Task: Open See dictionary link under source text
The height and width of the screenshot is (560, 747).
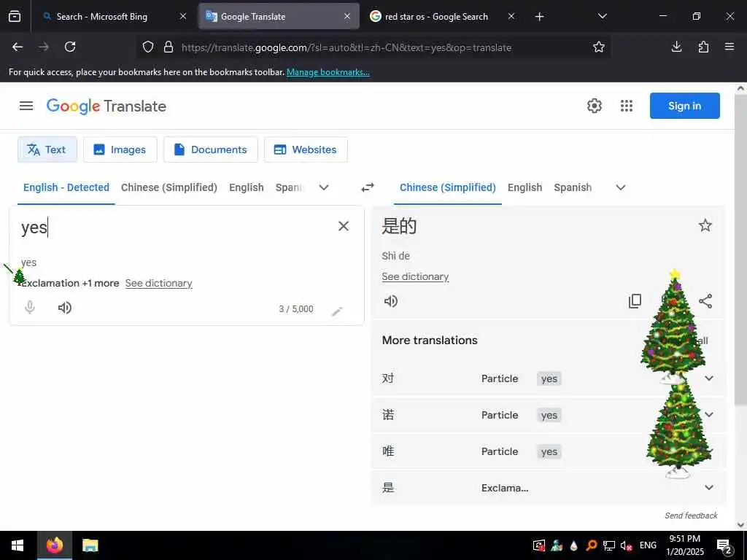Action: (x=158, y=284)
